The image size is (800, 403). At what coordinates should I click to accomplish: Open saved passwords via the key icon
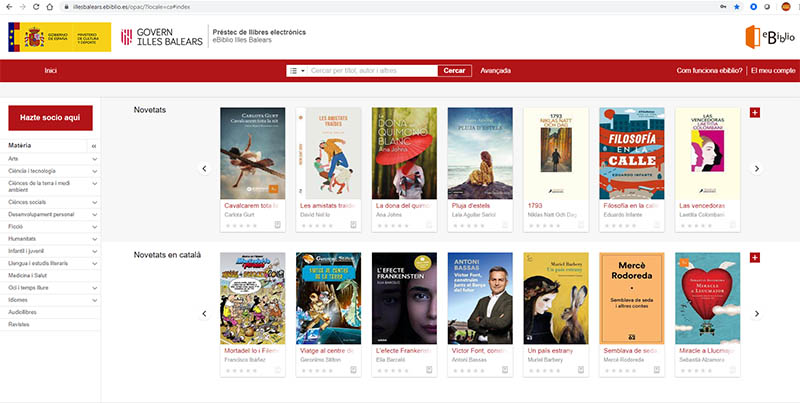pyautogui.click(x=723, y=7)
